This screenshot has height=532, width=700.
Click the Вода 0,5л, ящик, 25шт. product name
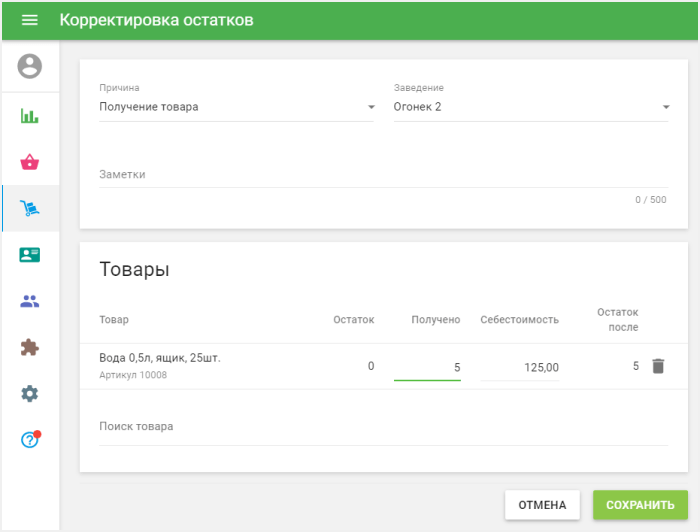click(160, 358)
